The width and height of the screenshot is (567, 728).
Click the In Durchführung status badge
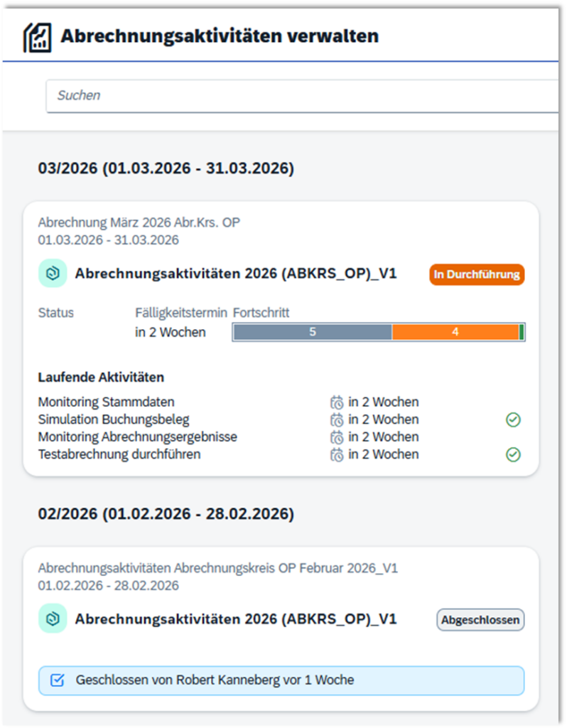pyautogui.click(x=476, y=274)
